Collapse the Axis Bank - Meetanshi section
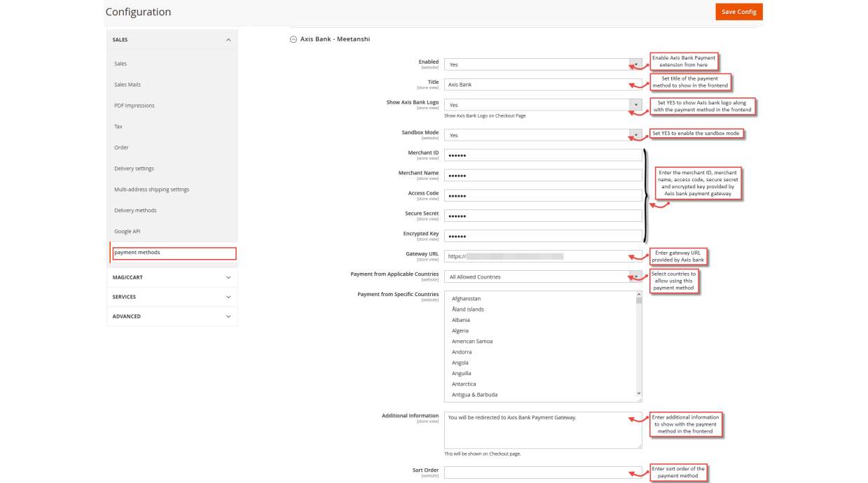Viewport: 868px width, 483px height. [330, 39]
